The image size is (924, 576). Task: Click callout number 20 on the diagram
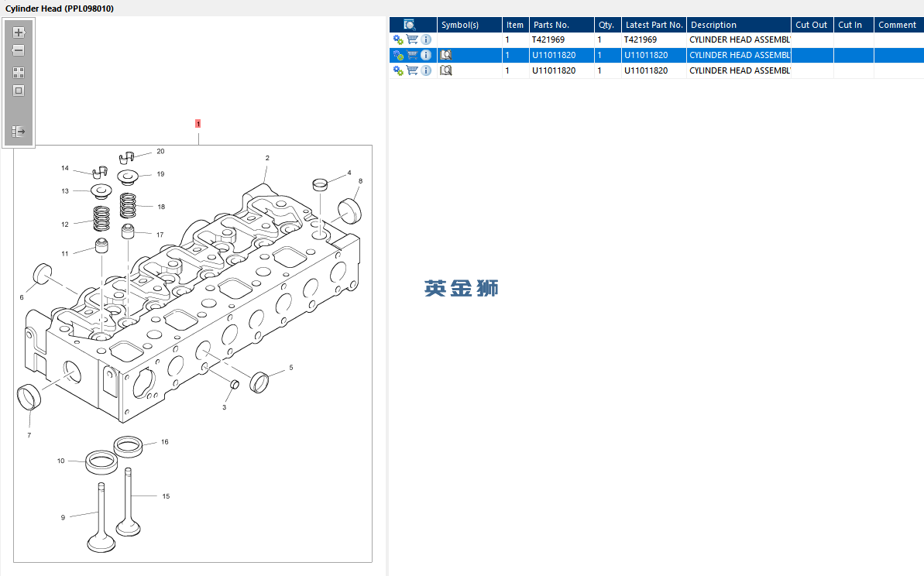click(160, 152)
